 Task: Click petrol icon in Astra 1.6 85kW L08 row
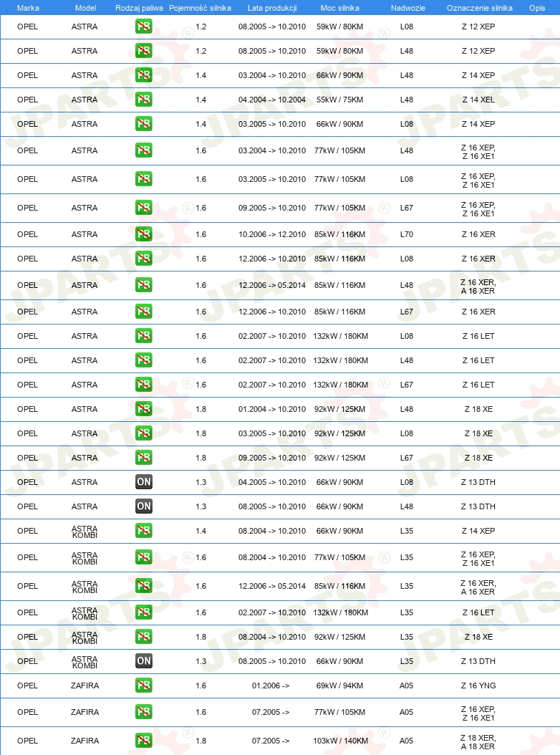tap(143, 259)
